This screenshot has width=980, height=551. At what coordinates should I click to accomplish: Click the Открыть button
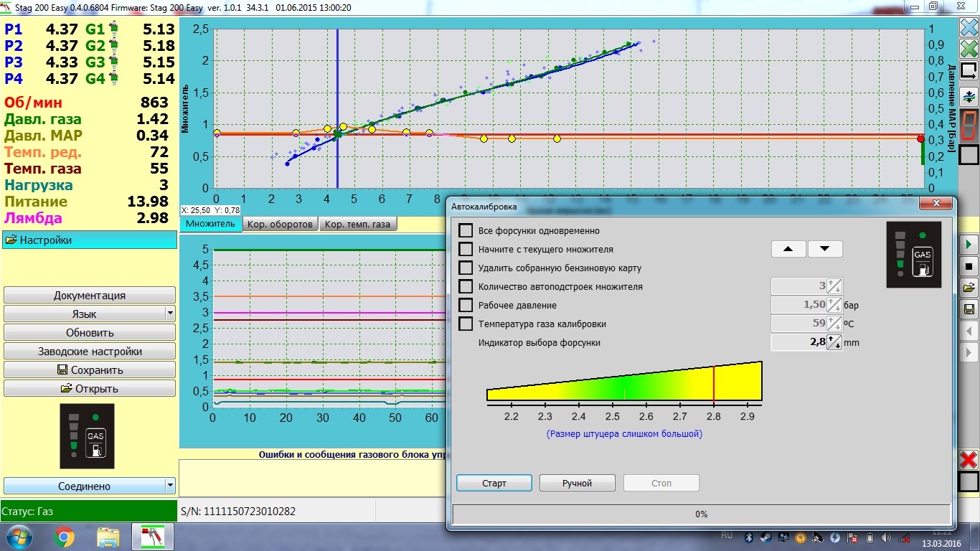pyautogui.click(x=90, y=388)
